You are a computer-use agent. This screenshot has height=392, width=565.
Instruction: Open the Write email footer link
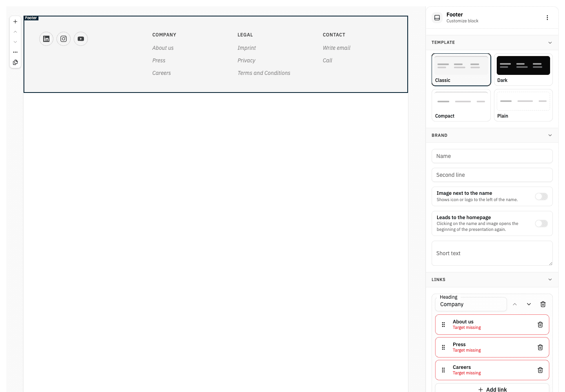tap(336, 48)
